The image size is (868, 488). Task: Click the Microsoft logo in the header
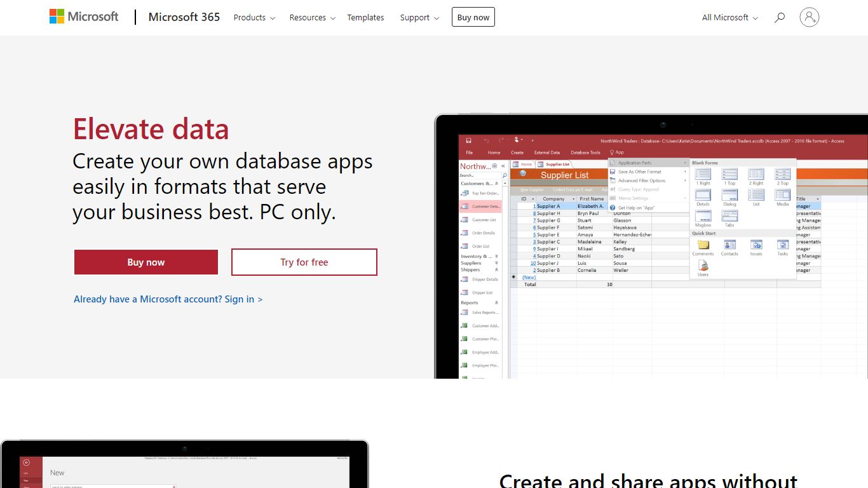(x=84, y=17)
